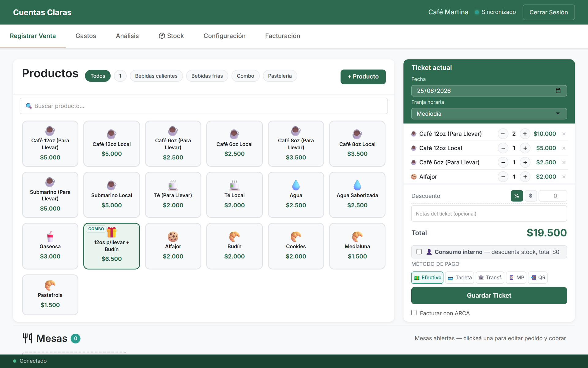The height and width of the screenshot is (368, 588).
Task: Remove Café 12oz (Para Llevar) from ticket
Action: [564, 134]
